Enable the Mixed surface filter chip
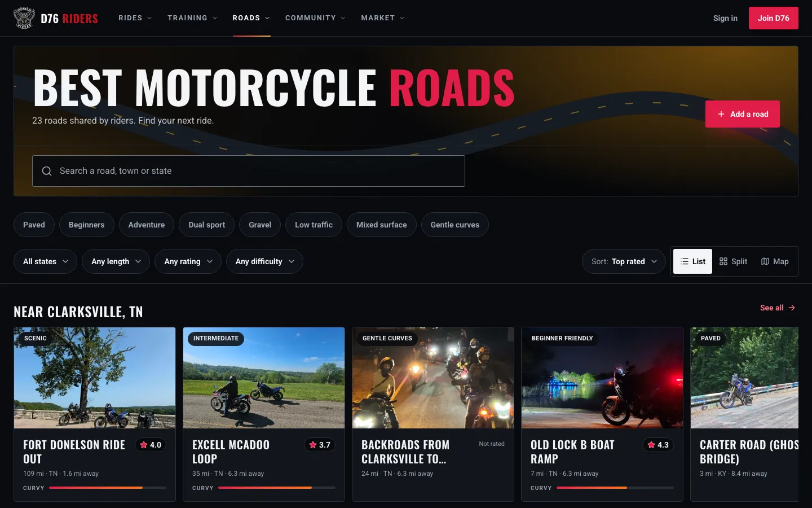The image size is (812, 508). [x=382, y=225]
